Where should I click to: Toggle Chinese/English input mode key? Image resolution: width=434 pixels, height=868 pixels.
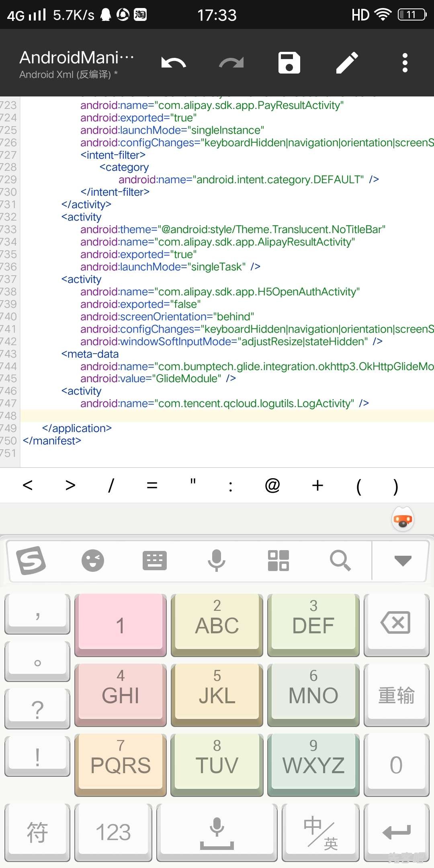click(320, 833)
